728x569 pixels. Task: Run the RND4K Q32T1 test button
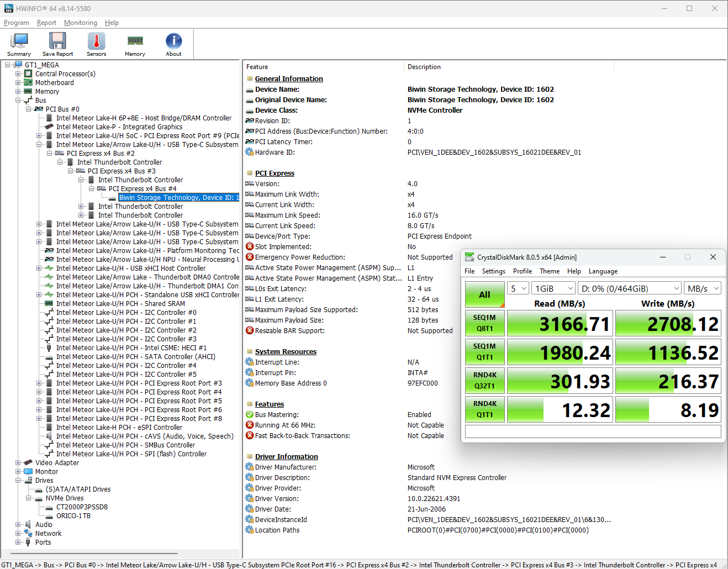[484, 381]
